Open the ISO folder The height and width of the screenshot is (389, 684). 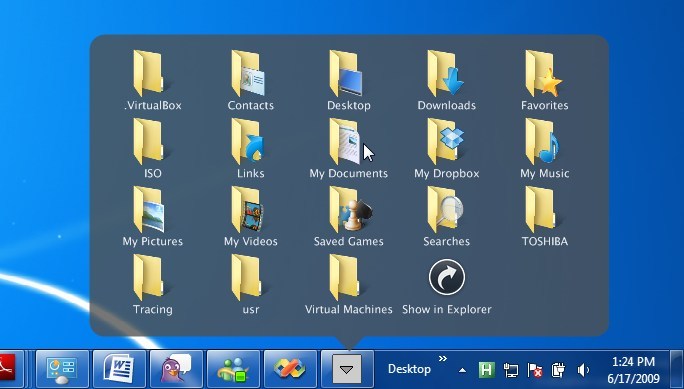(x=152, y=147)
